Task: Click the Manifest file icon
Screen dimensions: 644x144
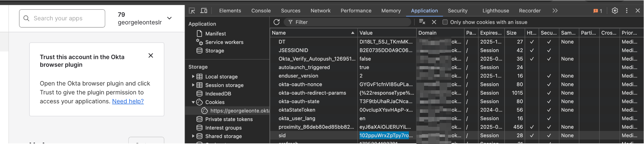Action: (x=199, y=33)
